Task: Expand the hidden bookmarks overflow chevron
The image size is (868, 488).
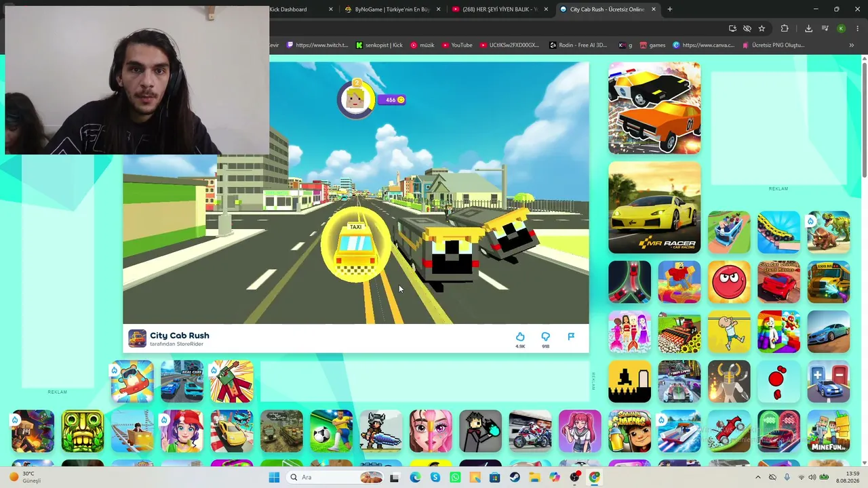Action: pos(851,45)
